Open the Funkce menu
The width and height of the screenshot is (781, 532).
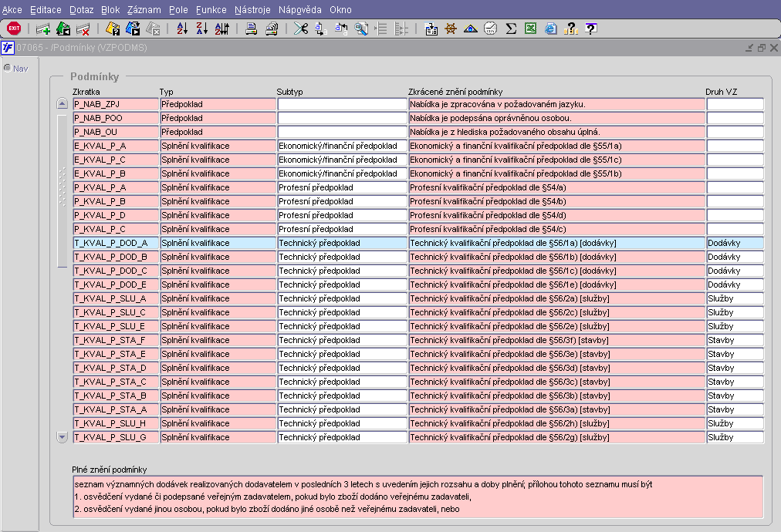211,10
